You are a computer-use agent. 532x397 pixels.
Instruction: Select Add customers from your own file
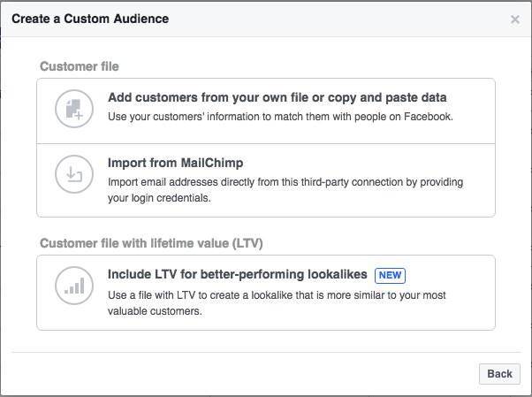pyautogui.click(x=266, y=111)
